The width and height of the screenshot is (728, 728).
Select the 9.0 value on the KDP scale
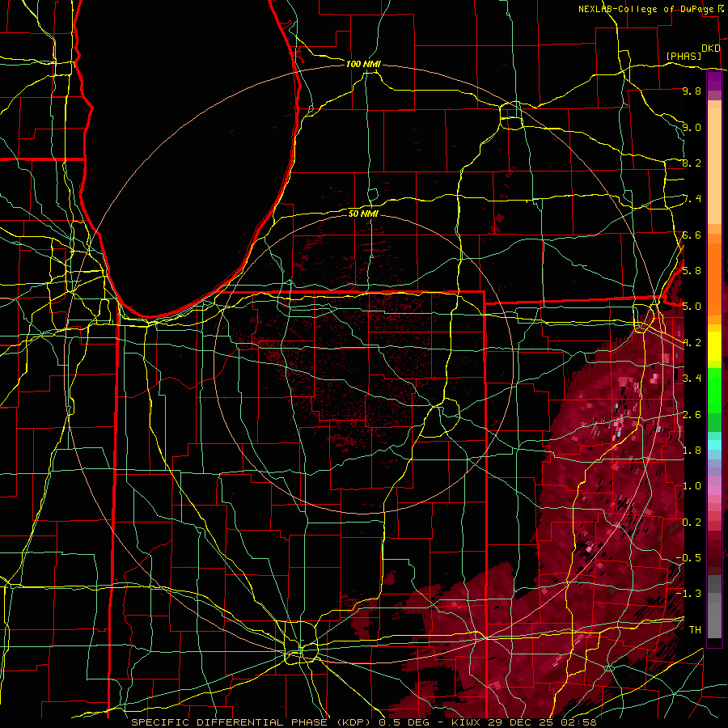pyautogui.click(x=692, y=127)
